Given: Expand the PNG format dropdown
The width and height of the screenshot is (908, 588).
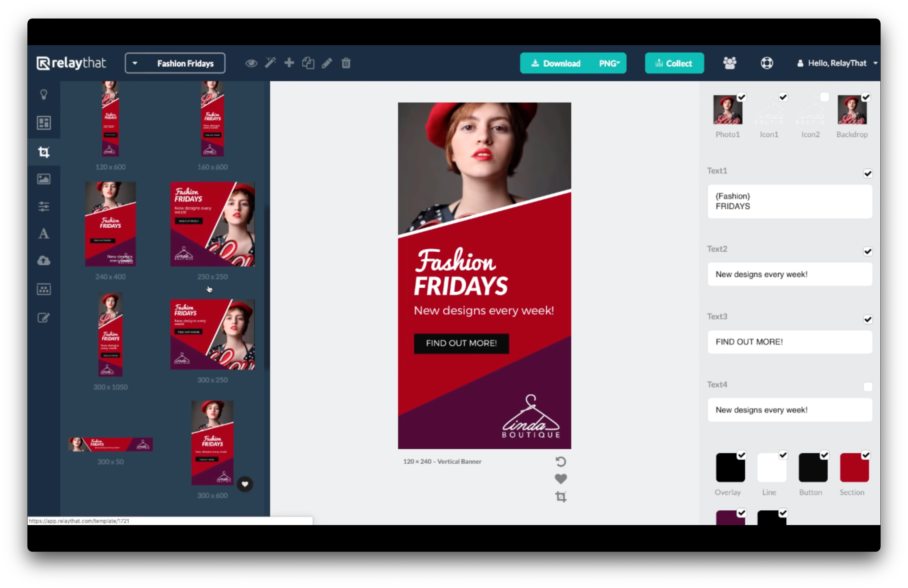Looking at the screenshot, I should 609,63.
